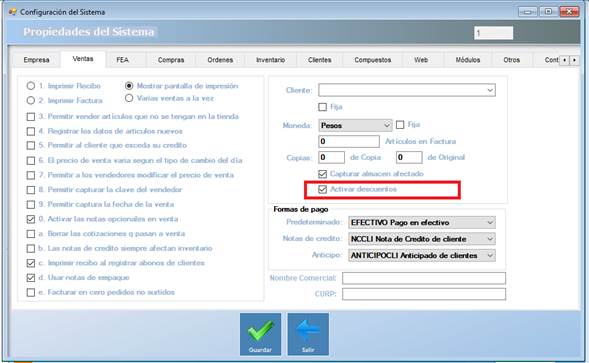Uncheck Imprimir recibo al registrar abonos
The image size is (589, 363).
(31, 263)
